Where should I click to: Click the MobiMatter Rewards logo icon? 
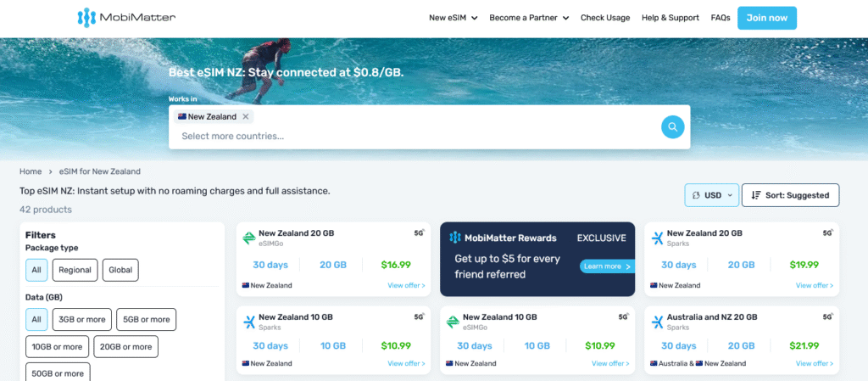coord(455,238)
